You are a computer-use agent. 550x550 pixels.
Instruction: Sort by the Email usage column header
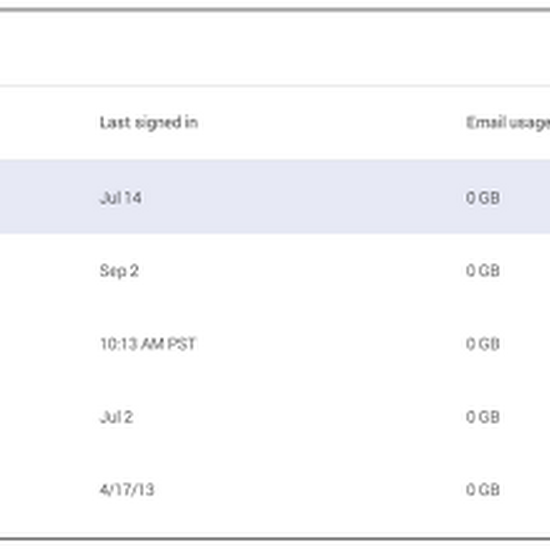(508, 123)
